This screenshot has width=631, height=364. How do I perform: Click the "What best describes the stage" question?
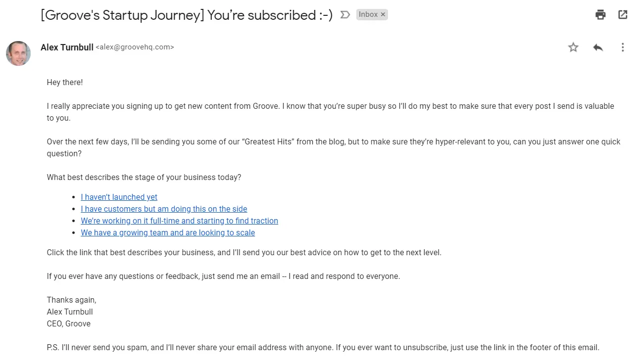144,177
